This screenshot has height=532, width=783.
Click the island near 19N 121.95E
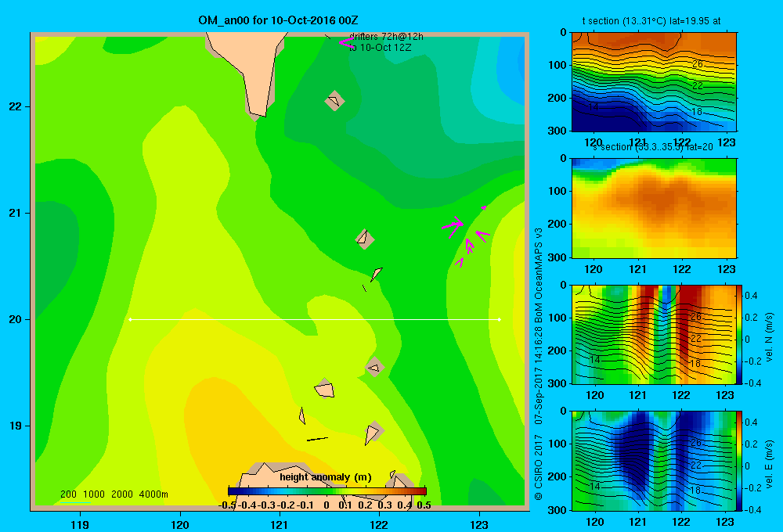pyautogui.click(x=373, y=432)
